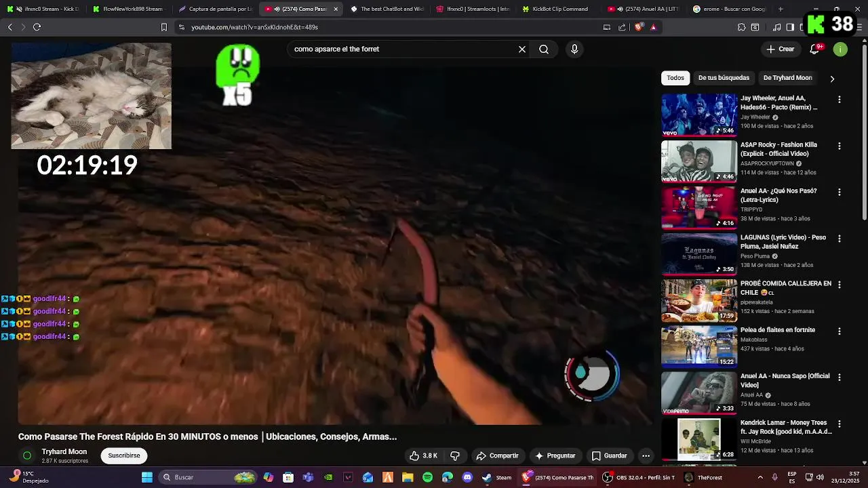Start voice search with the microphone icon

click(x=574, y=49)
